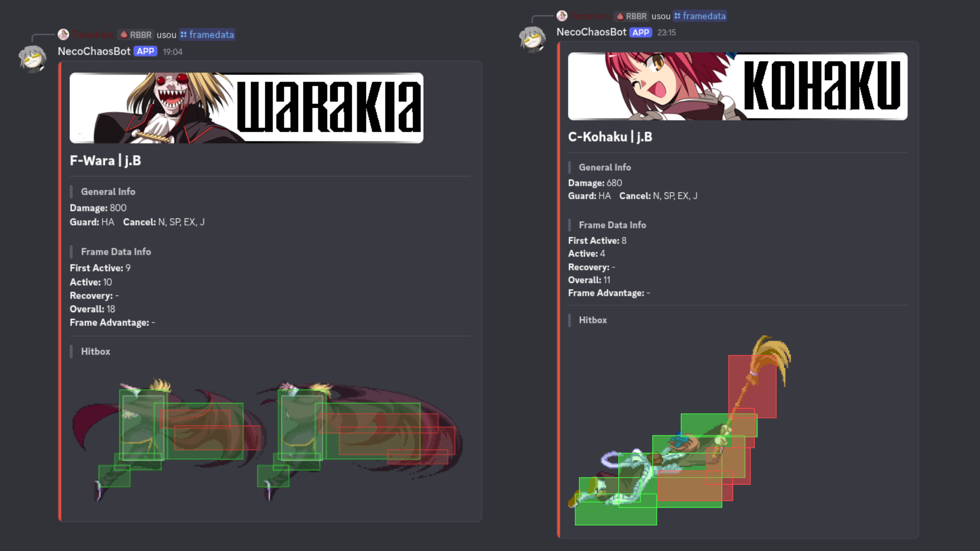
Task: Click 'Hitbox' heading in Kohaku embed
Action: click(593, 320)
